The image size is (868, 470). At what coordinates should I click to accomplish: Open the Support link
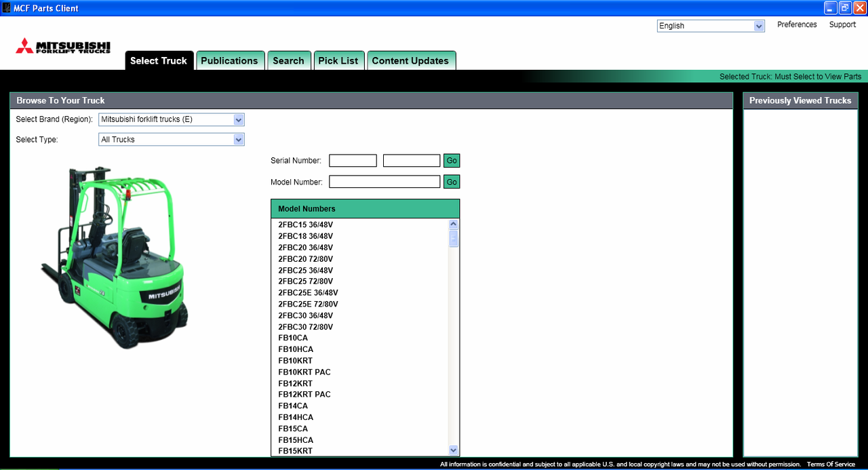[x=842, y=24]
